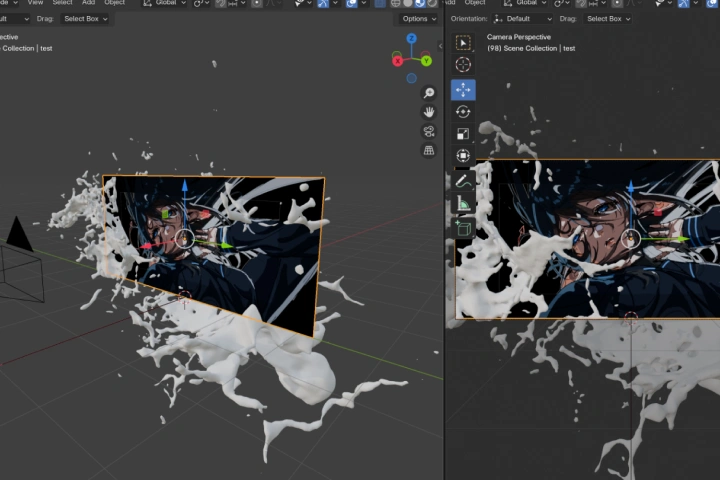This screenshot has width=720, height=480.
Task: Click the blue Z axis on navigation gizmo
Action: tap(411, 38)
